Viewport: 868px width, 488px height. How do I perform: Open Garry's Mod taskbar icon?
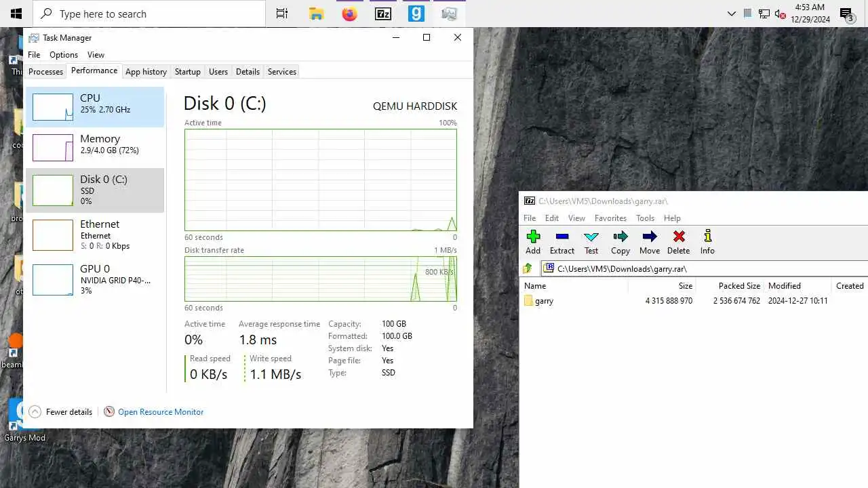click(416, 14)
